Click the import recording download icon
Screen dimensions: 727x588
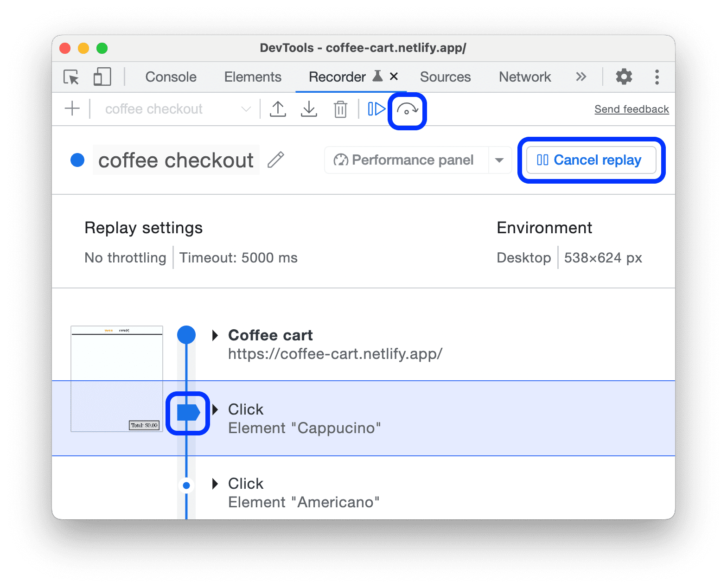point(309,109)
